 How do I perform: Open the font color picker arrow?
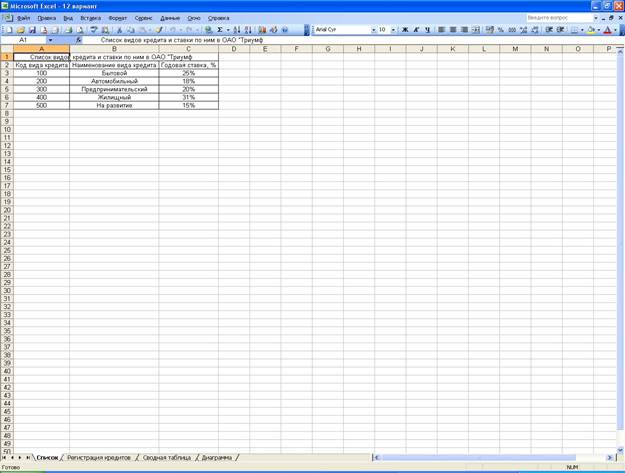click(615, 30)
